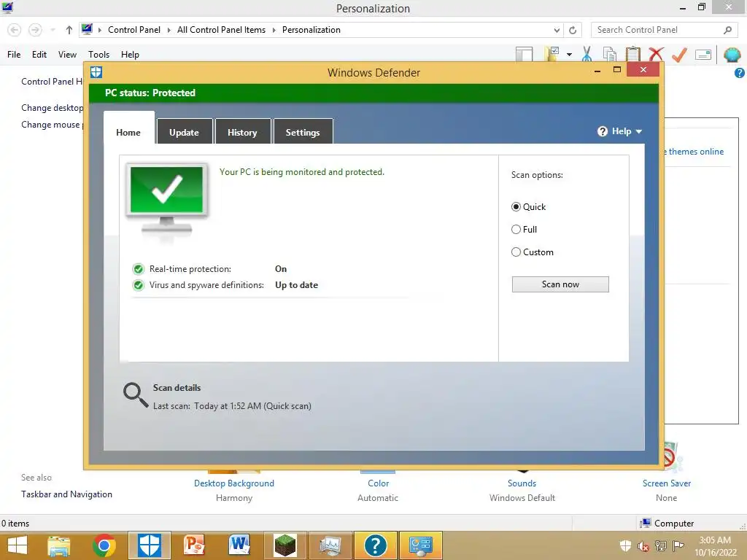Viewport: 747px width, 560px height.
Task: Select the Home tab in Defender
Action: click(128, 132)
